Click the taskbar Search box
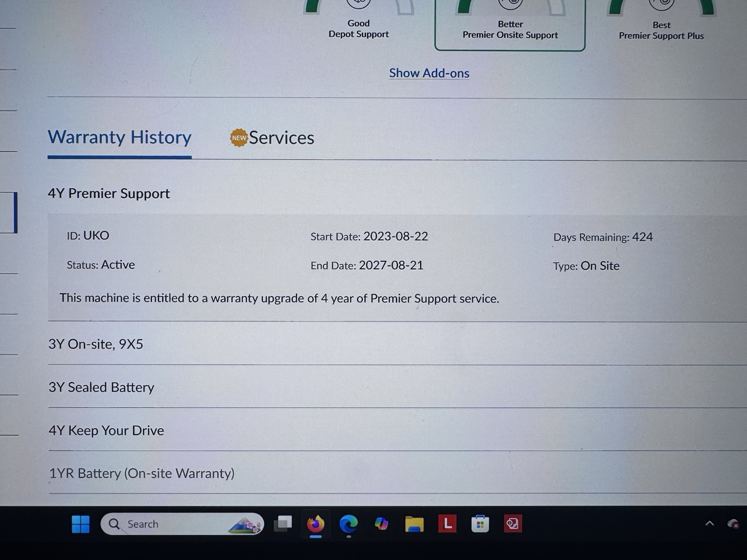 (x=182, y=524)
